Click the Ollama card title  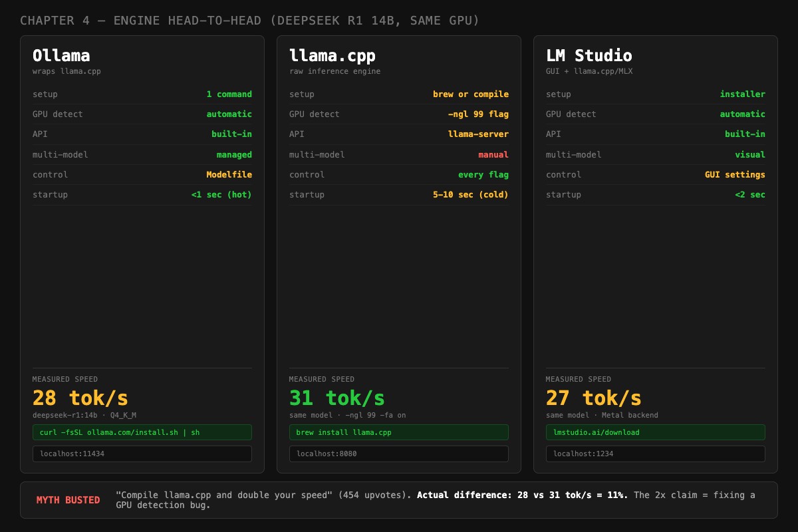click(61, 55)
